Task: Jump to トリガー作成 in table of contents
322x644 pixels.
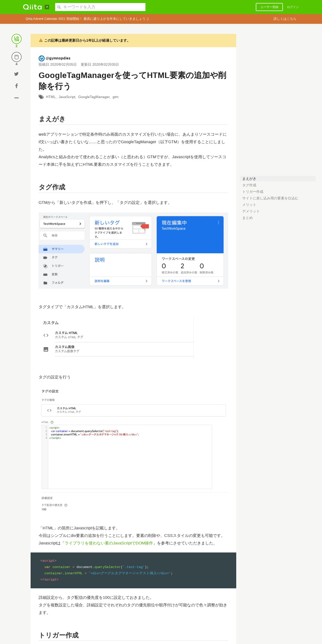Action: point(253,192)
